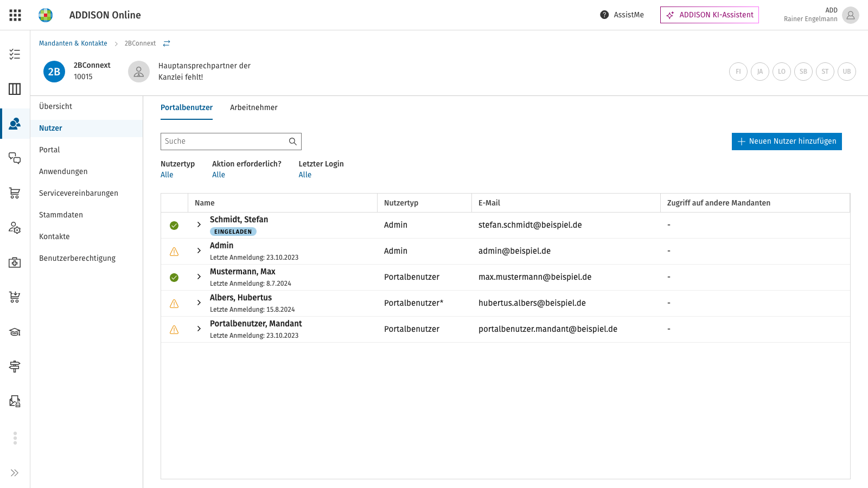This screenshot has height=488, width=868.
Task: Click Neuen Nutzer hinzufügen button
Action: [787, 142]
